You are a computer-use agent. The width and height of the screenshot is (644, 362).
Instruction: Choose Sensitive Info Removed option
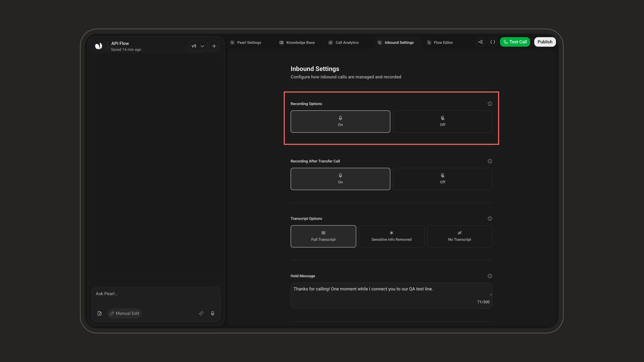392,236
